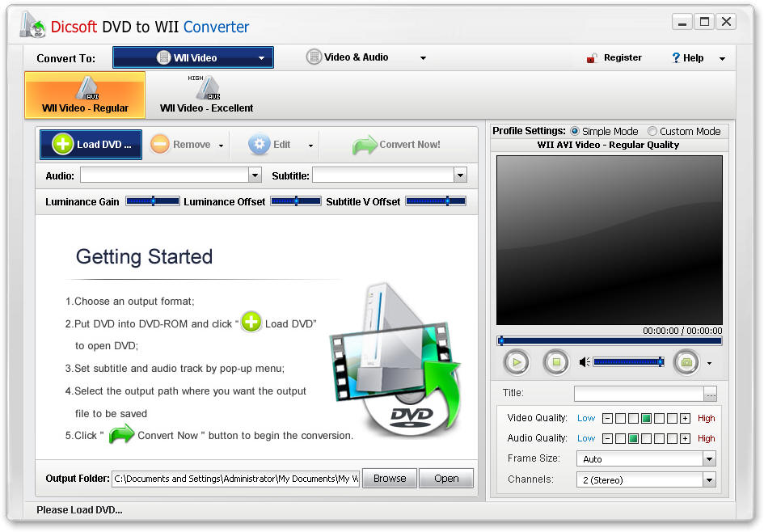Select the green highlighted Audio Quality level box
Image resolution: width=764 pixels, height=532 pixels.
coord(633,439)
